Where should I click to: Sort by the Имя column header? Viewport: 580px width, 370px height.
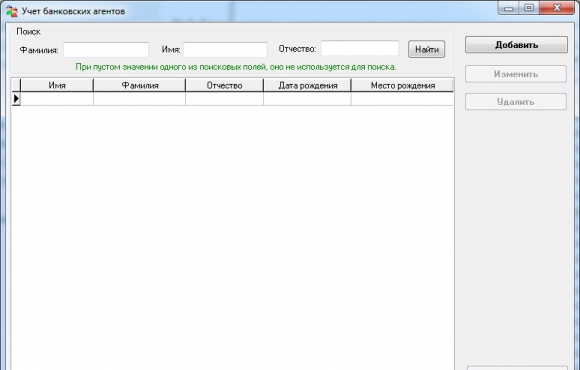click(x=57, y=85)
